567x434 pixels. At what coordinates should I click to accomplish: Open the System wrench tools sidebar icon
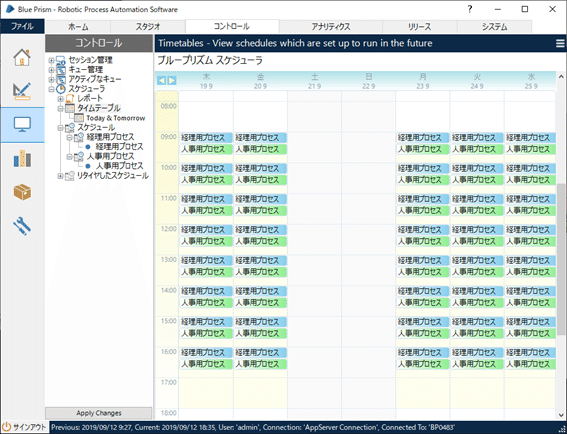point(22,226)
